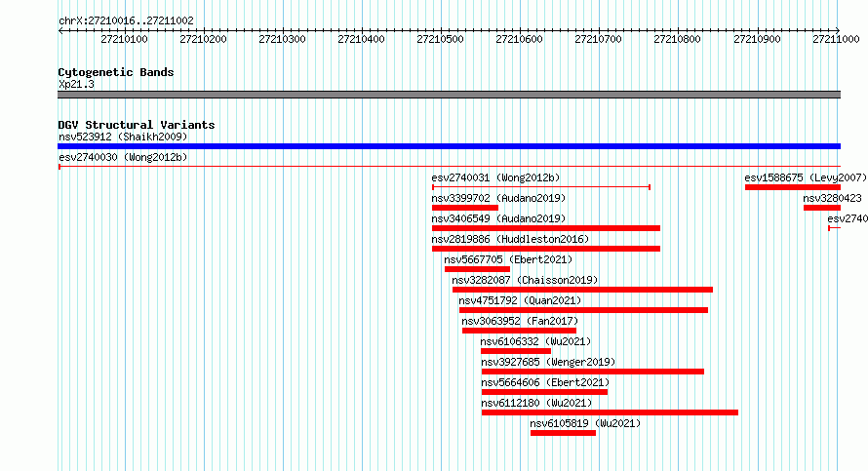The width and height of the screenshot is (868, 471).
Task: Click ruler position 27210600
Action: (519, 39)
